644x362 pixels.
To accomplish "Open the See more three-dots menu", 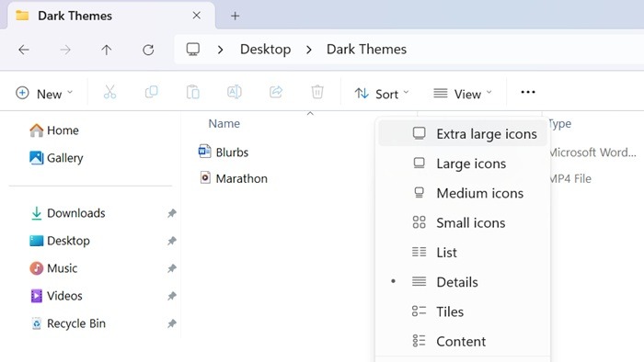I will 528,92.
